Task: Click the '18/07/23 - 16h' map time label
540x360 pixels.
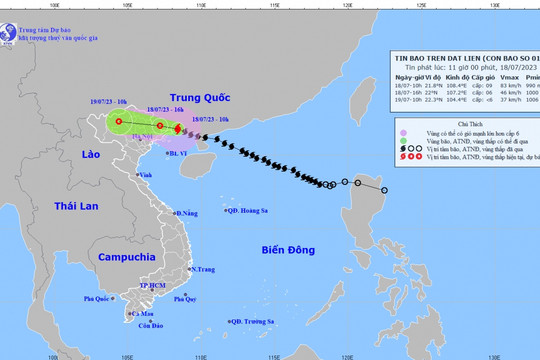Action: (x=165, y=110)
